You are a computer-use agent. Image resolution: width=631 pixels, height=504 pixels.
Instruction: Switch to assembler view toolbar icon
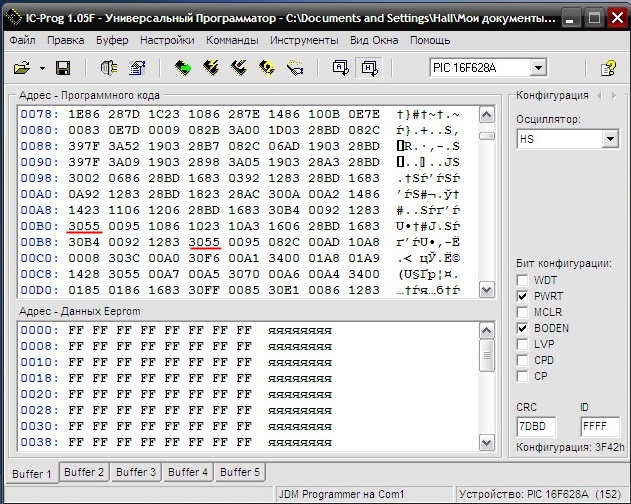340,68
